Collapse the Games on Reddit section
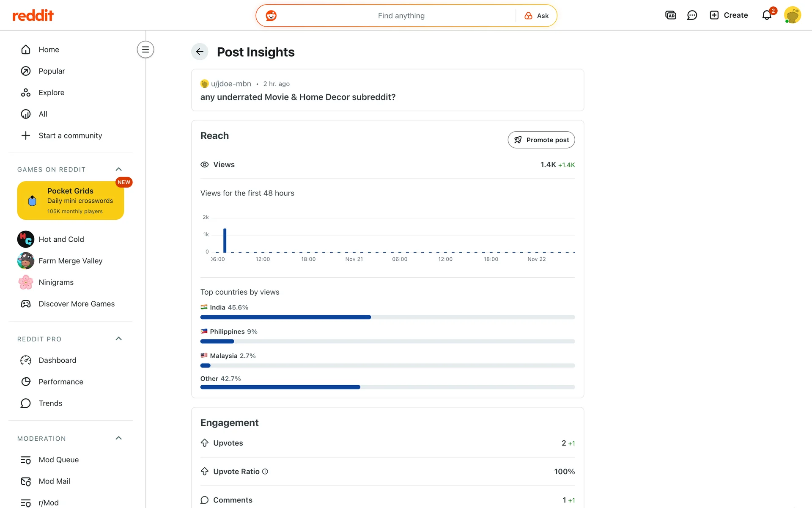The height and width of the screenshot is (508, 812). click(119, 169)
